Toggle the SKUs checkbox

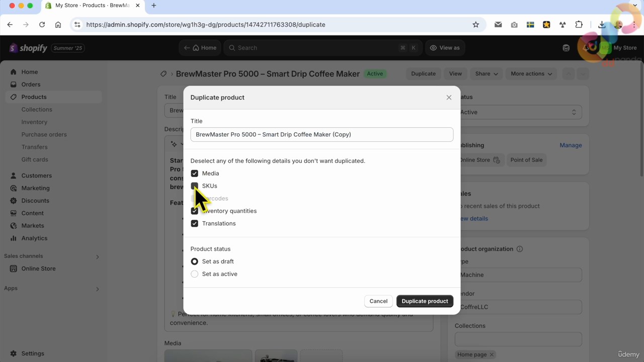(x=194, y=186)
